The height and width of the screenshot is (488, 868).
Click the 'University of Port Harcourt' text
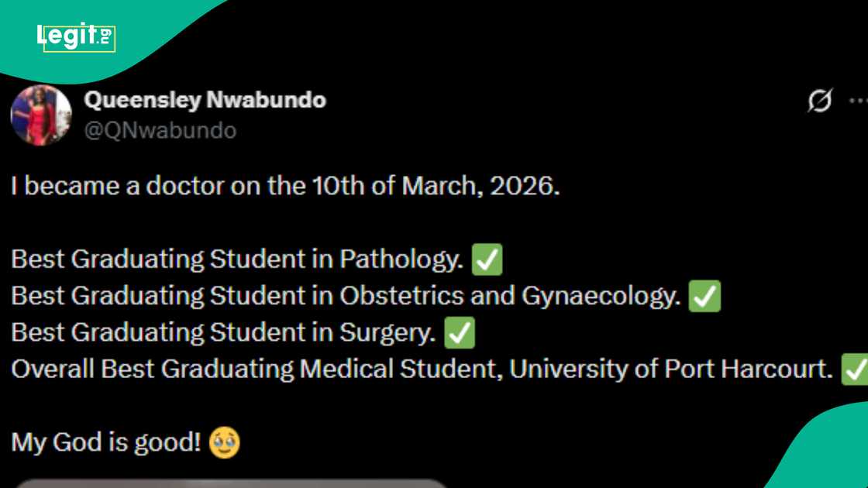[670, 369]
